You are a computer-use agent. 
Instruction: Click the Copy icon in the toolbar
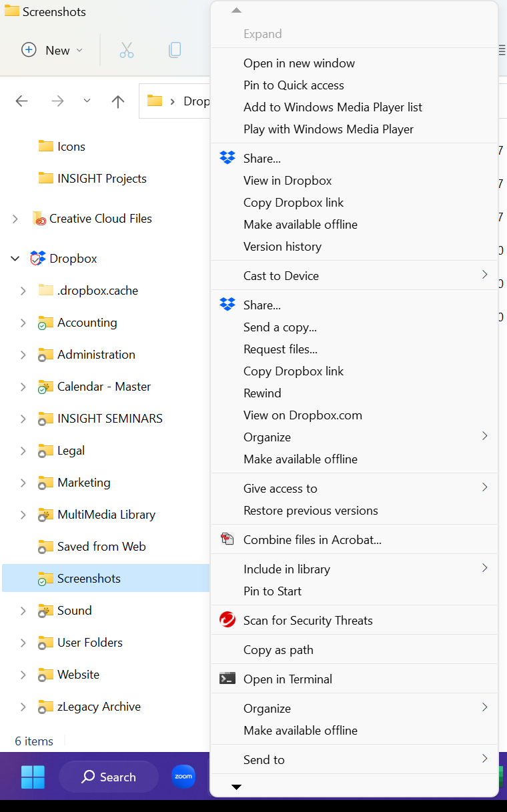pyautogui.click(x=174, y=50)
